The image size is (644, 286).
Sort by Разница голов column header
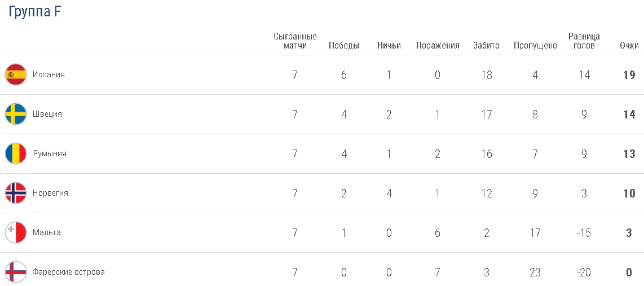pos(584,41)
